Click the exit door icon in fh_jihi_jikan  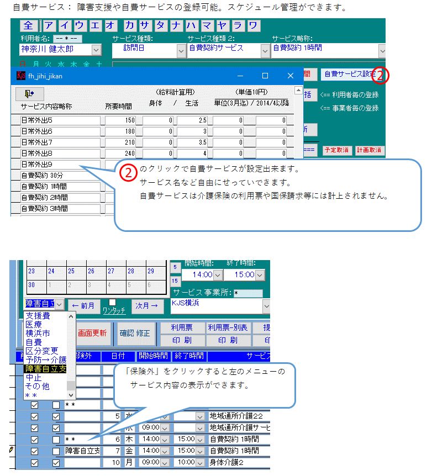pos(29,94)
